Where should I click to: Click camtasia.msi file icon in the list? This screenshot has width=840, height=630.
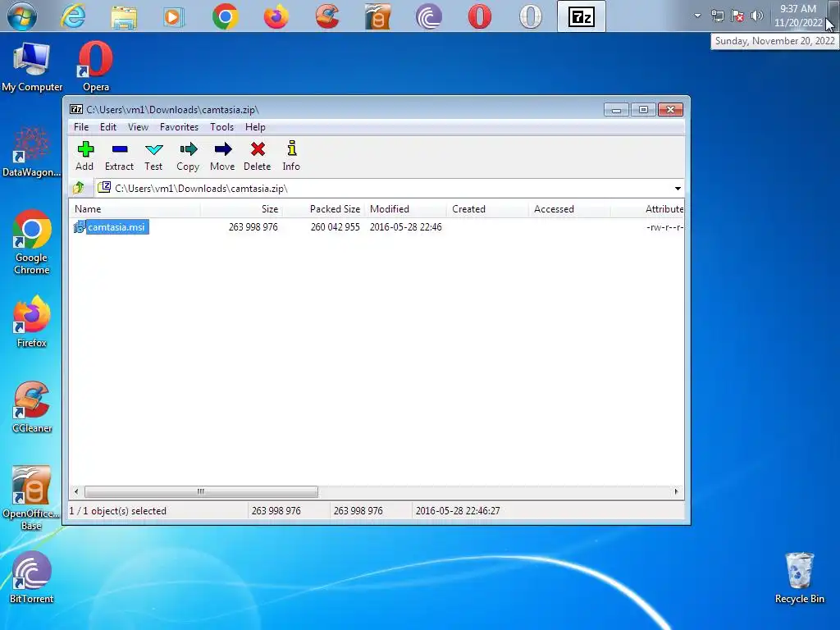coord(80,227)
